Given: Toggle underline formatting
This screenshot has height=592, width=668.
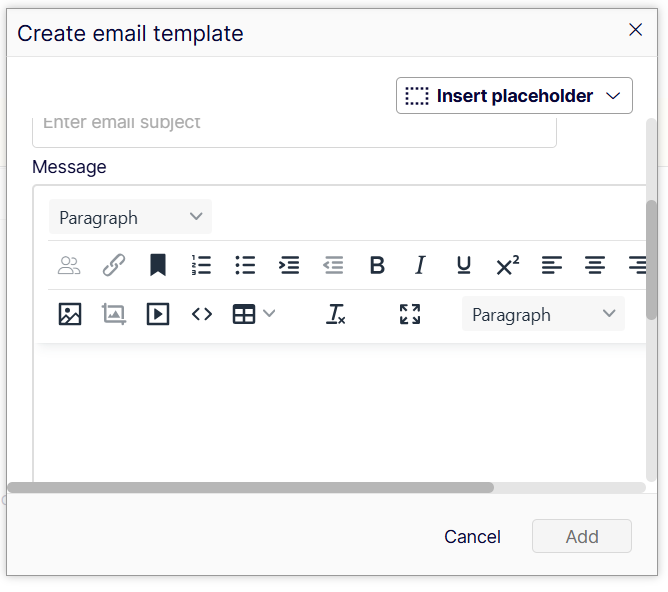Looking at the screenshot, I should [x=464, y=265].
